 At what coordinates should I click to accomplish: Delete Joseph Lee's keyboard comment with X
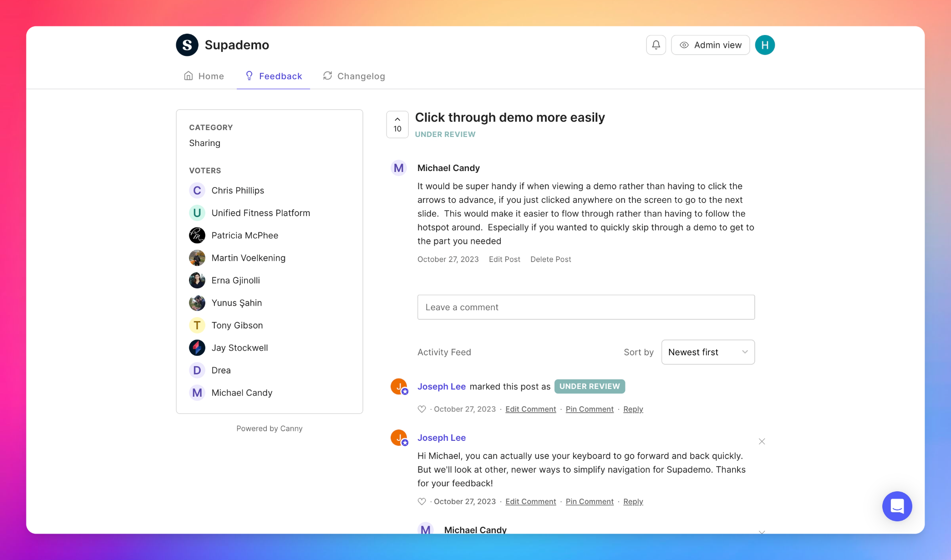coord(762,442)
